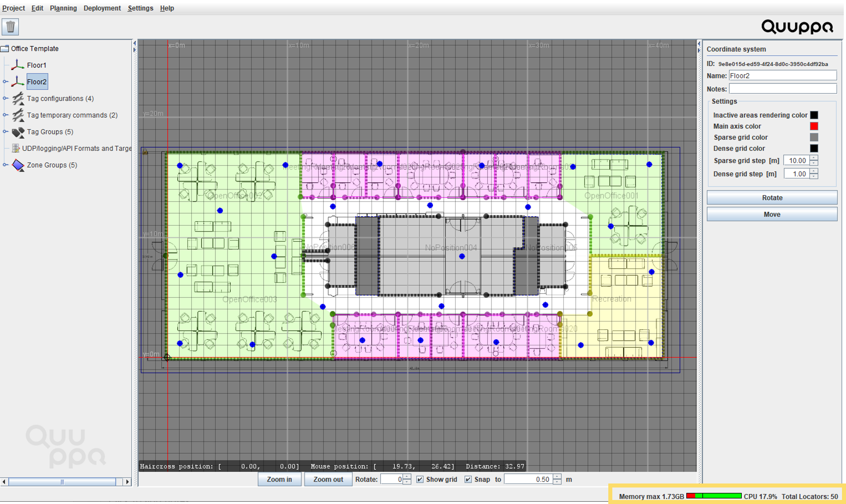Click the Zoom in button
This screenshot has height=504, width=846.
tap(279, 479)
